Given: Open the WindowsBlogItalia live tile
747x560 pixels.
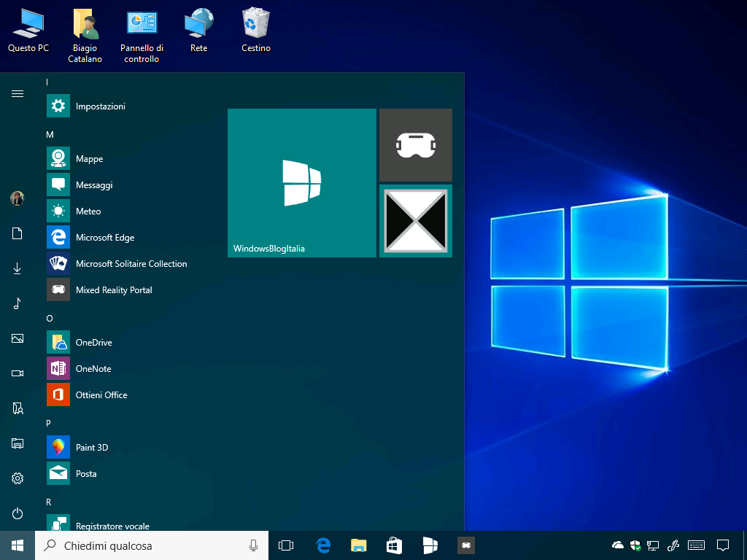Looking at the screenshot, I should 301,183.
